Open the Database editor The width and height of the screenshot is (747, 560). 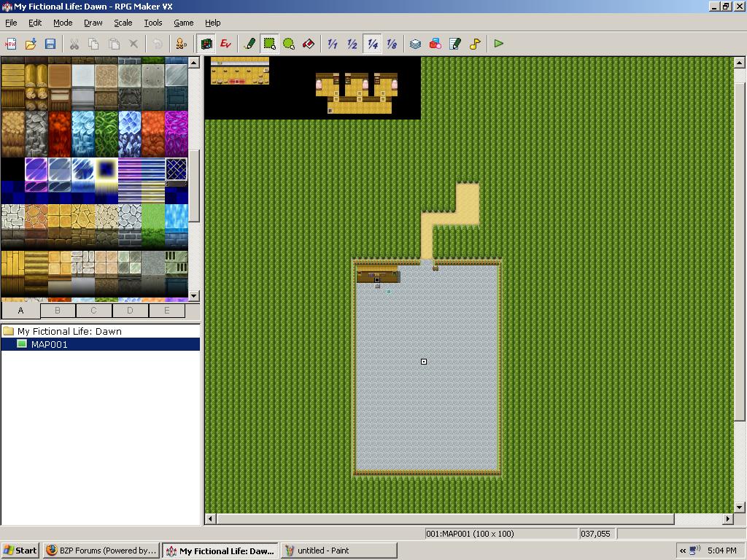click(415, 43)
